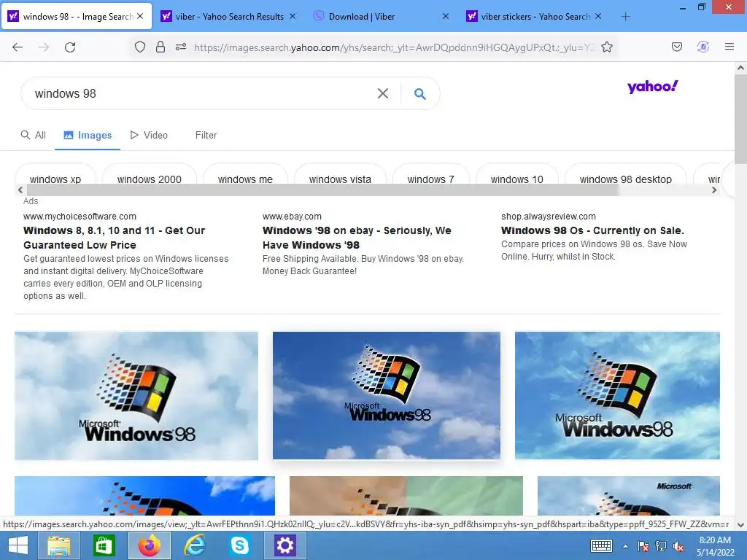Viewport: 747px width, 560px height.
Task: Click the www.ebay.com ad URL
Action: tap(292, 216)
